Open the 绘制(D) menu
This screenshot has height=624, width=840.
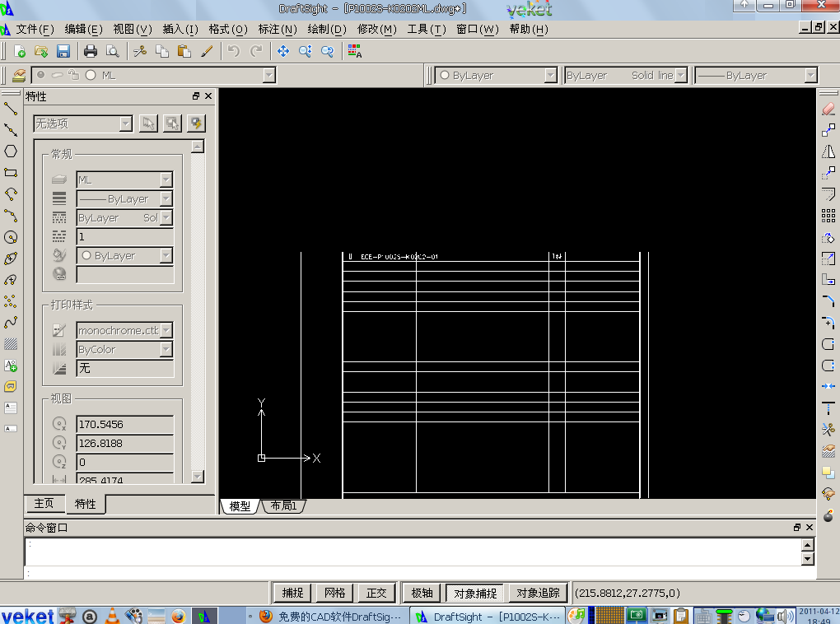pos(327,29)
